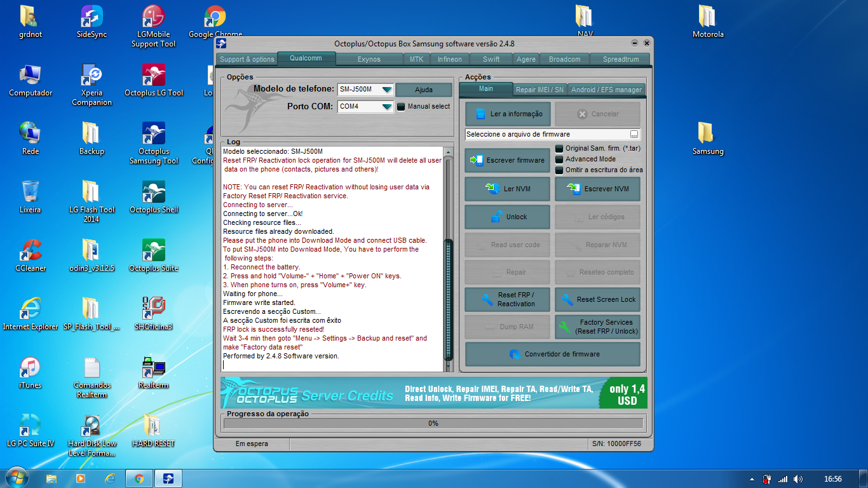The height and width of the screenshot is (488, 868).
Task: Click the taskbar clock showing 16:56
Action: point(832,479)
